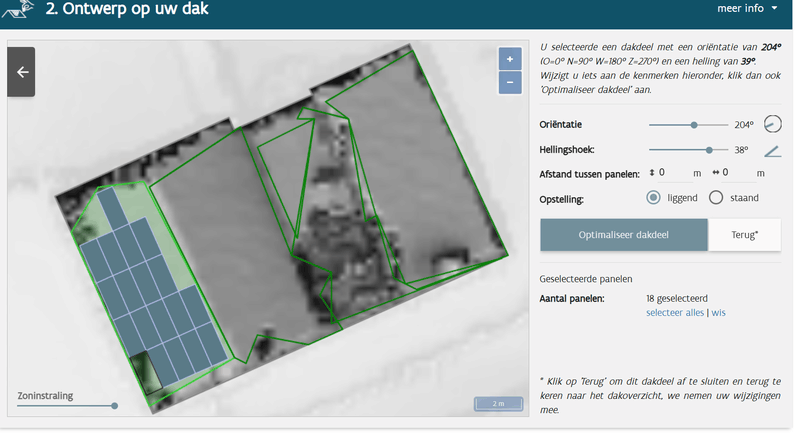Click the 'Zoninstraling' label
Image resolution: width=800 pixels, height=434 pixels.
[x=45, y=396]
